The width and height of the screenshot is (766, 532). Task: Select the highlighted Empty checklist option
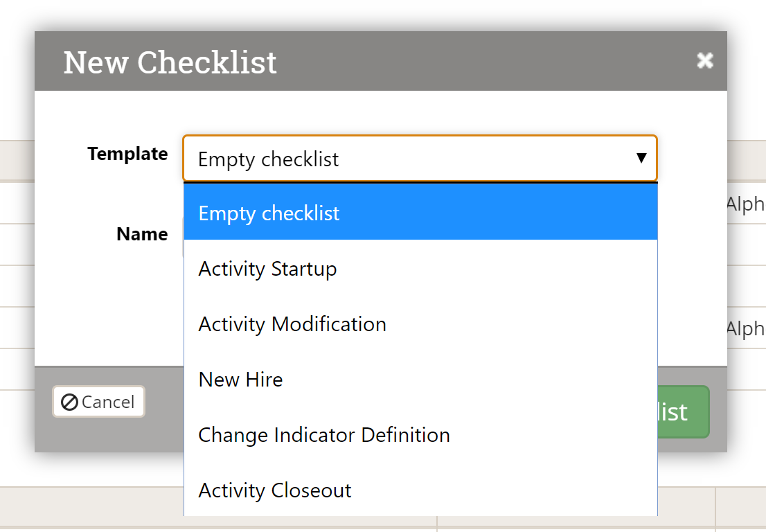(x=420, y=213)
